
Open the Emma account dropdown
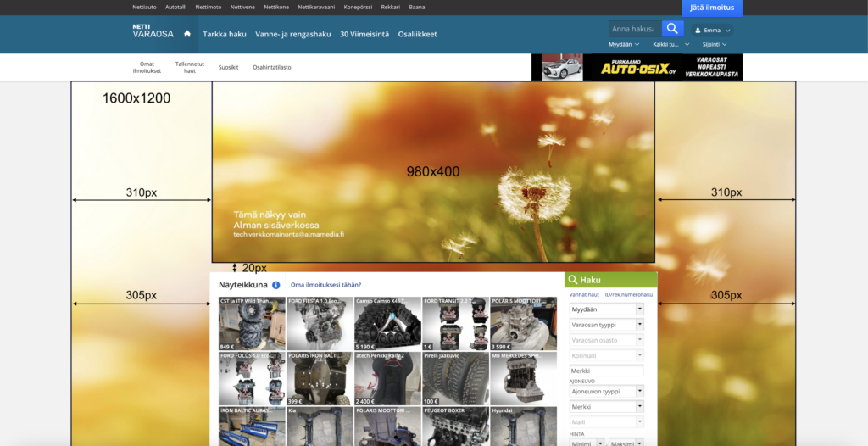pyautogui.click(x=712, y=31)
